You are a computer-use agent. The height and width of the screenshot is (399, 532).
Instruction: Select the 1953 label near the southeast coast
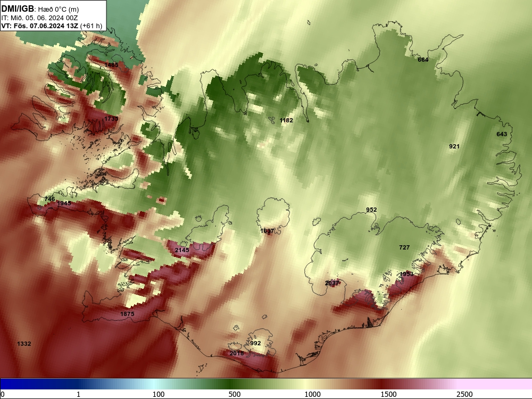pos(406,274)
